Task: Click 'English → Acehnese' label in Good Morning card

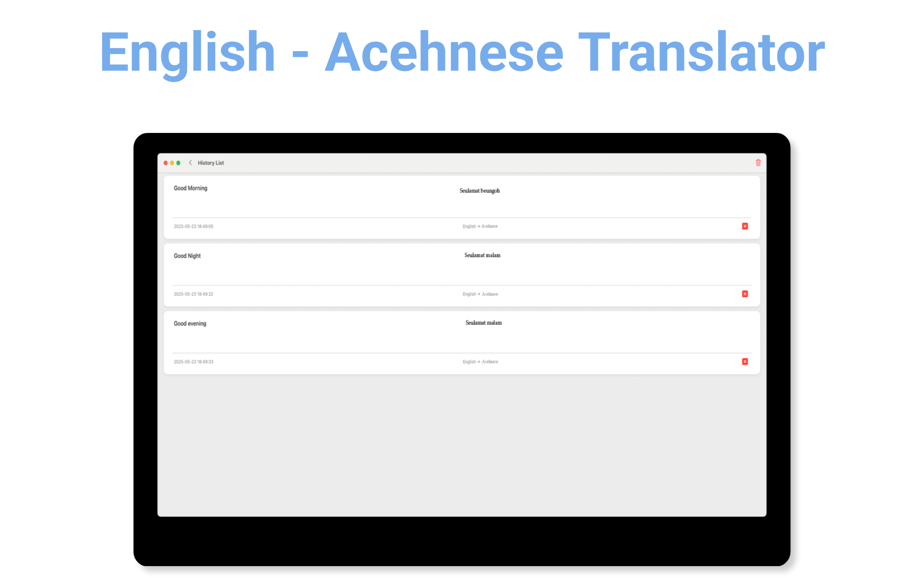Action: [480, 226]
